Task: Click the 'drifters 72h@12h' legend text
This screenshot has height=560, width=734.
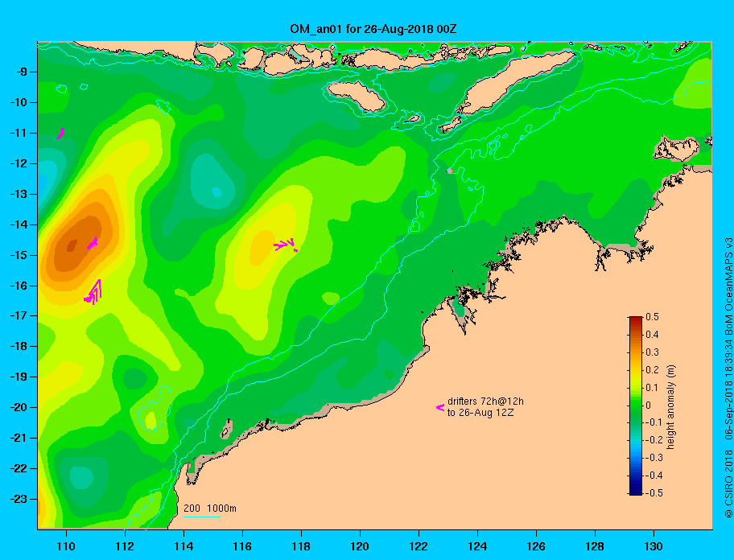Action: point(485,401)
